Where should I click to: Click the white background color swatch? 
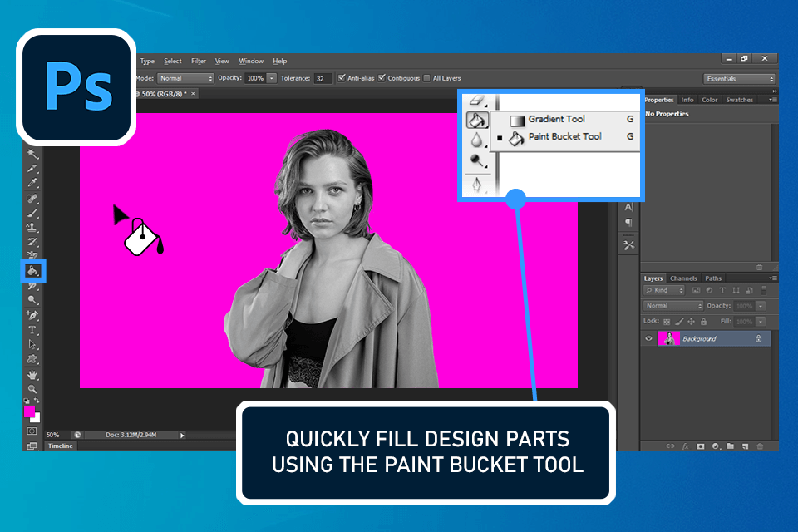[36, 418]
